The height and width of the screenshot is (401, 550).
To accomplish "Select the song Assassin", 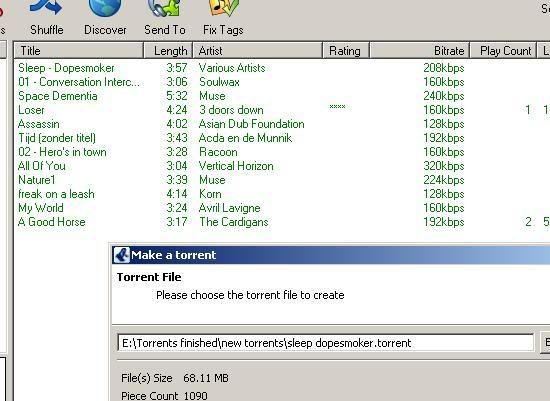I will [x=39, y=124].
